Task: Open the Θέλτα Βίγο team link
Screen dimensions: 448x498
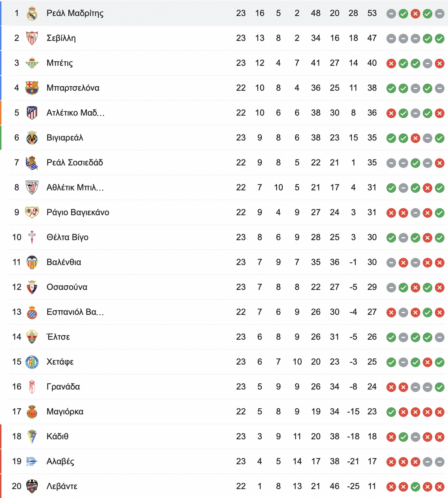Action: (x=67, y=237)
